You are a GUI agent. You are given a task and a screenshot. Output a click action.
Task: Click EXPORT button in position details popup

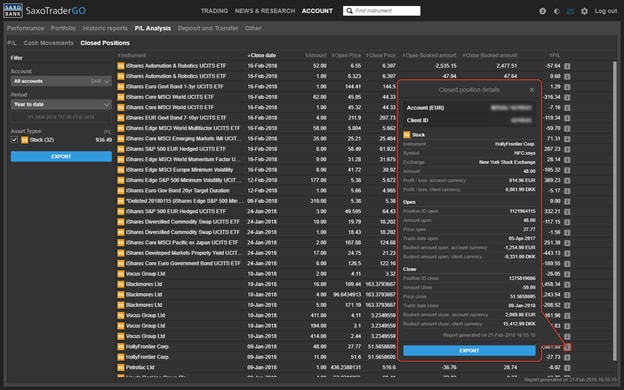469,351
